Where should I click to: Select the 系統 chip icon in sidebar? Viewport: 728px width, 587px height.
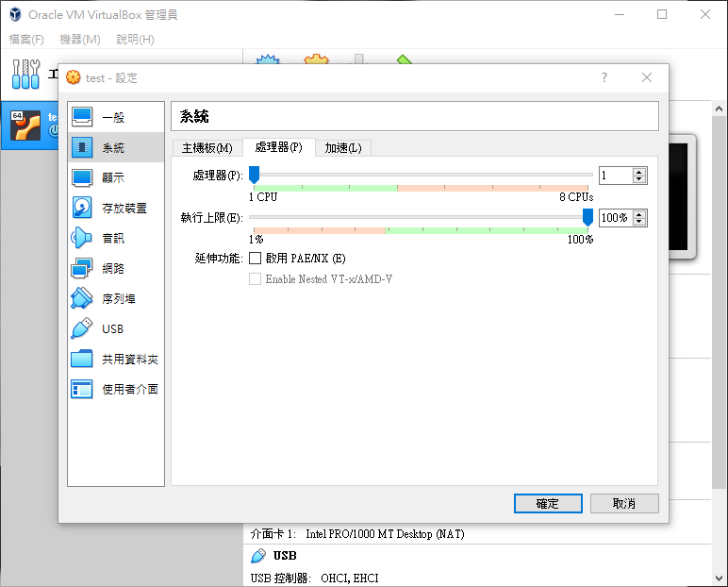click(82, 147)
